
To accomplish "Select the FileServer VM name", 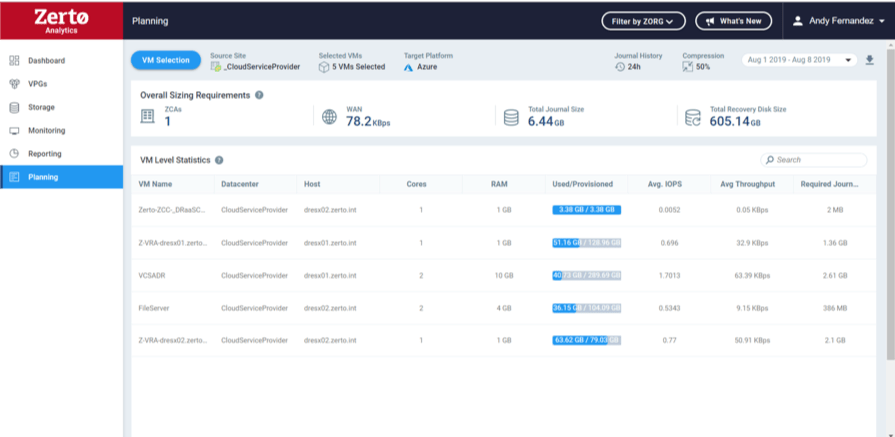I will tap(154, 308).
